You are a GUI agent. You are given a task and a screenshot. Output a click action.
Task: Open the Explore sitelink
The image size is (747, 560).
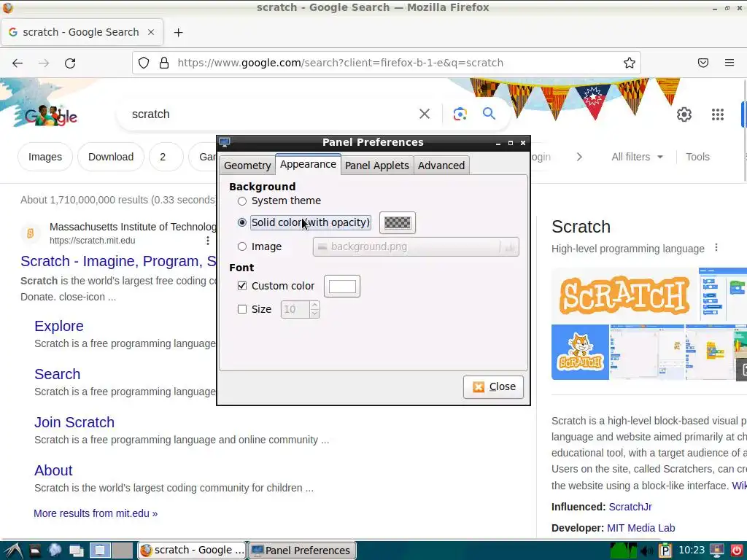[58, 326]
